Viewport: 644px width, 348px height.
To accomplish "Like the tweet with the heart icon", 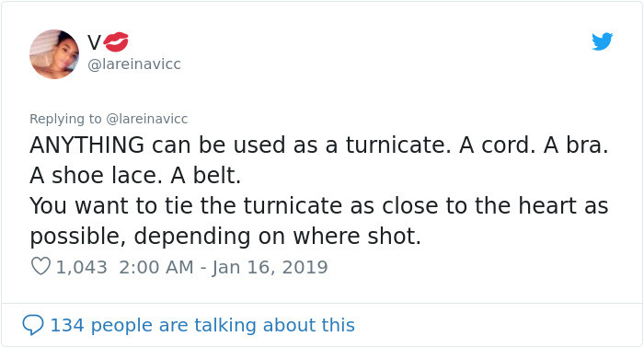I will [x=40, y=266].
